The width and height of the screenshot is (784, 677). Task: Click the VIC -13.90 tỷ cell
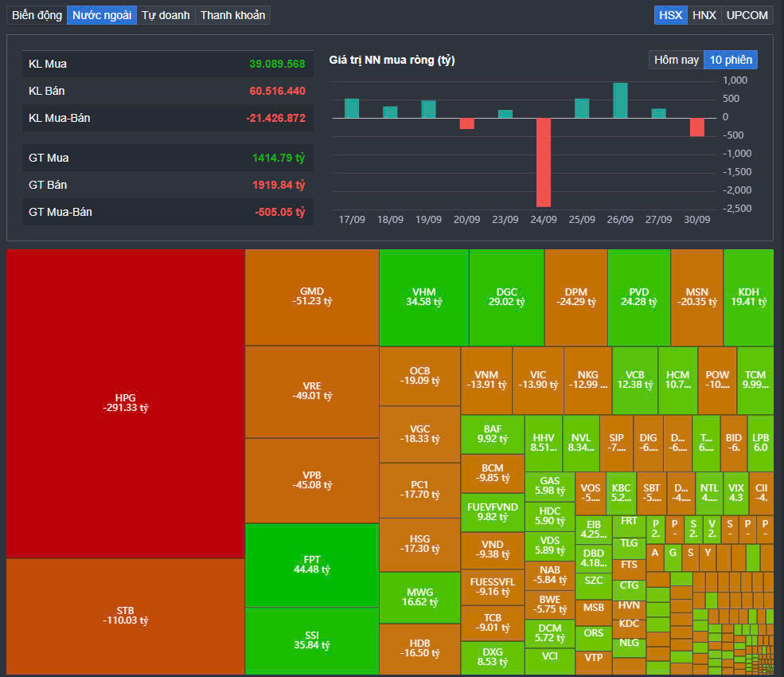click(x=538, y=380)
